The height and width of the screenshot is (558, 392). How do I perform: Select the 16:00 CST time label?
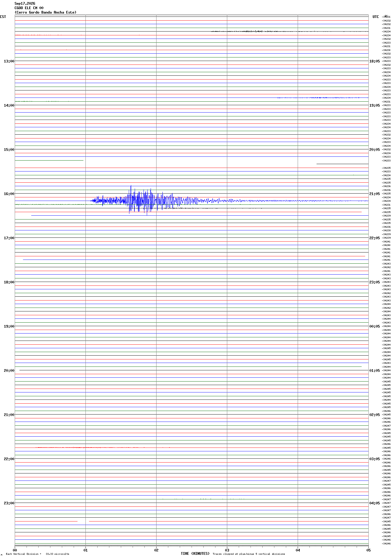tap(9, 194)
